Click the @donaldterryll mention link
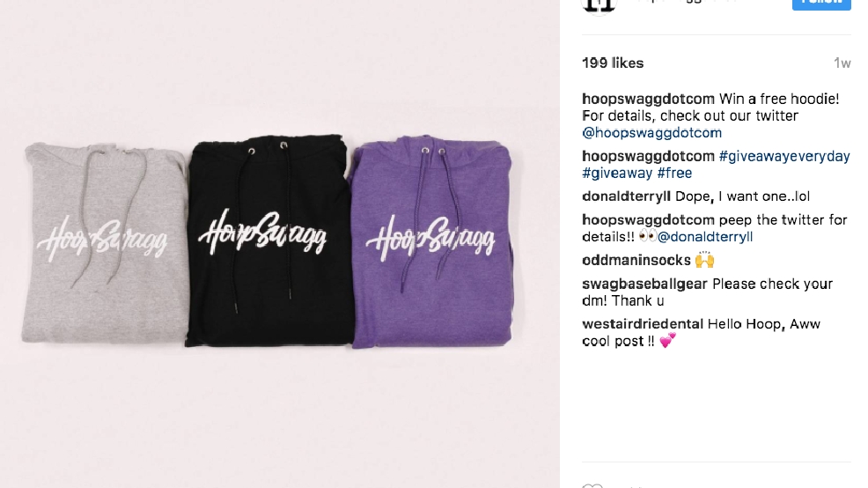This screenshot has height=488, width=868. [704, 237]
